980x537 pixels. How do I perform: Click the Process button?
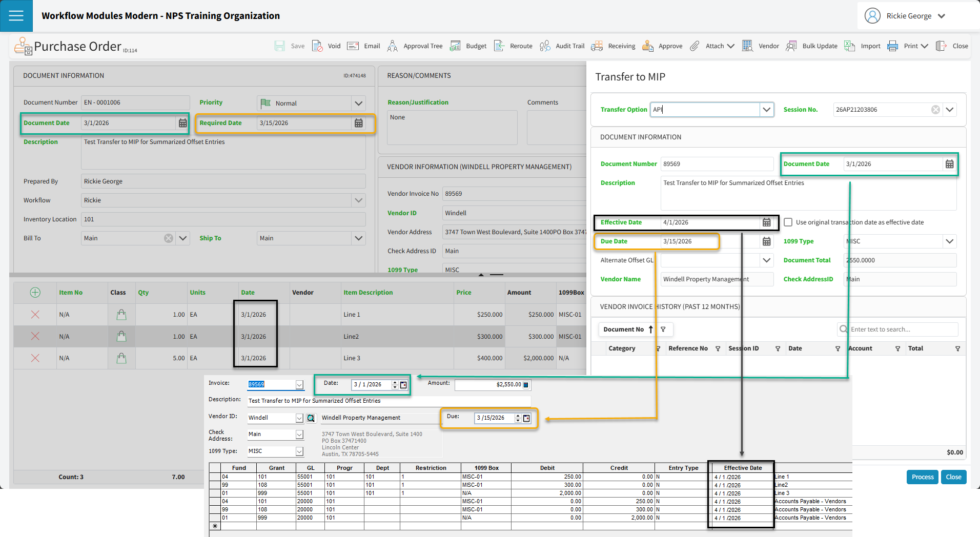click(x=922, y=477)
